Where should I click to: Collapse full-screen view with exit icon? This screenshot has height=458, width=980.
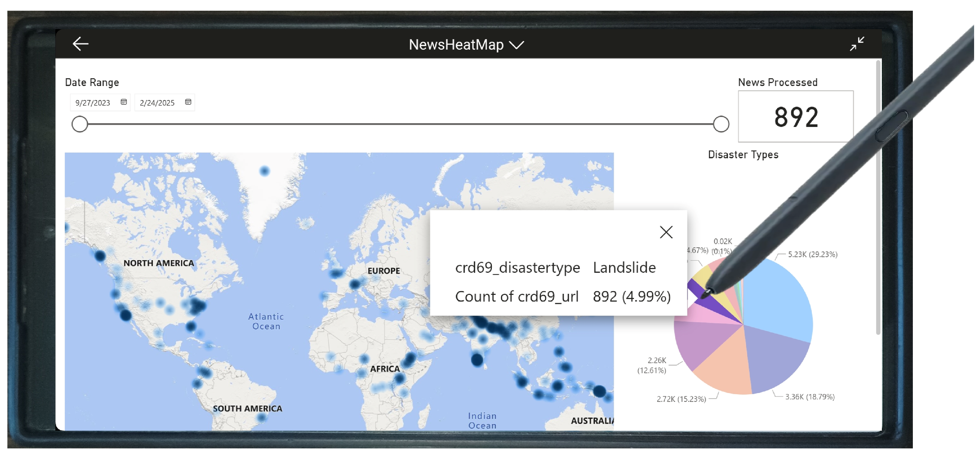click(x=857, y=44)
